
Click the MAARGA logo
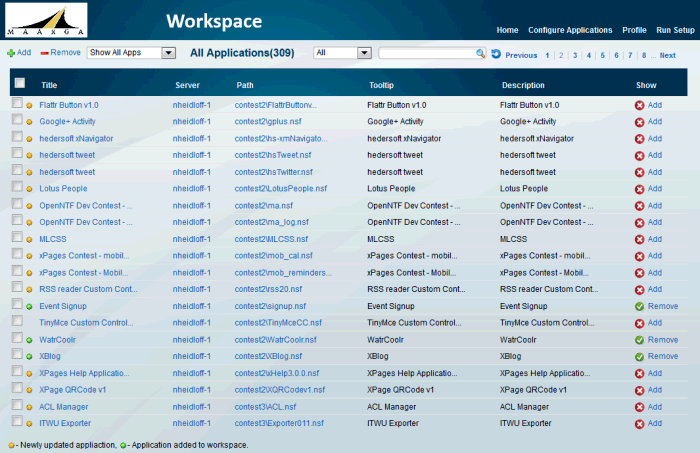coord(46,20)
